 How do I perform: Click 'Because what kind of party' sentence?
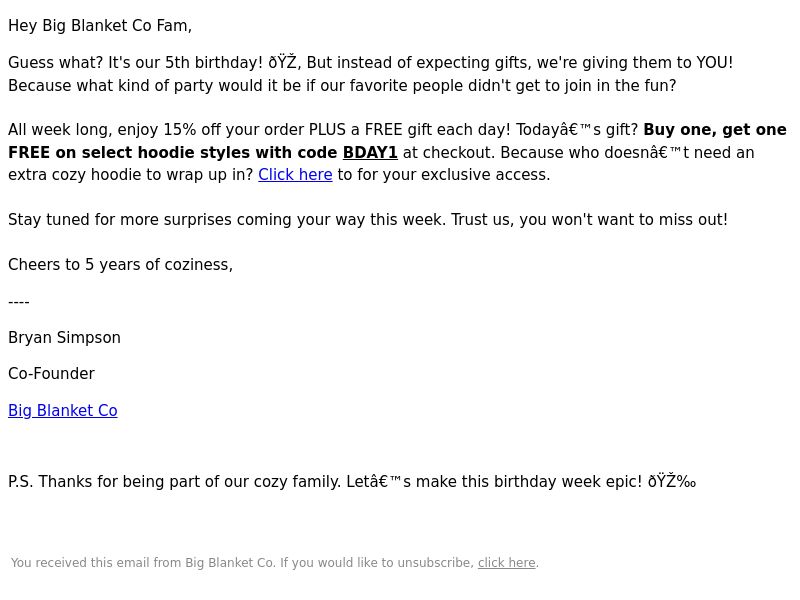point(342,85)
